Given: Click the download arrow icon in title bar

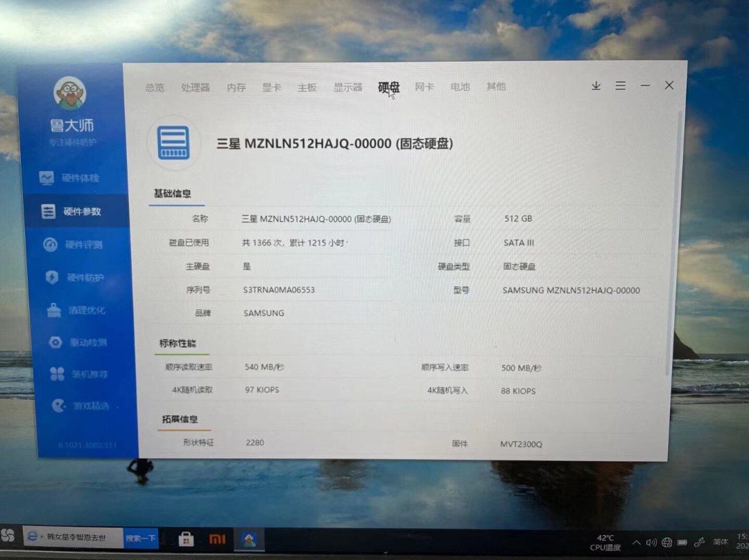Looking at the screenshot, I should (x=596, y=86).
